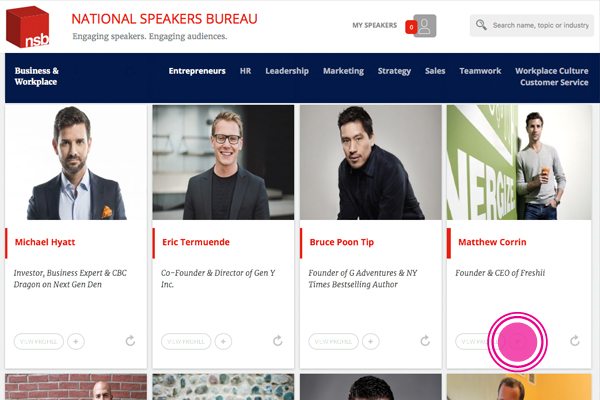This screenshot has width=600, height=400.
Task: Flip Michael Hyatt card with refresh icon
Action: 130,341
